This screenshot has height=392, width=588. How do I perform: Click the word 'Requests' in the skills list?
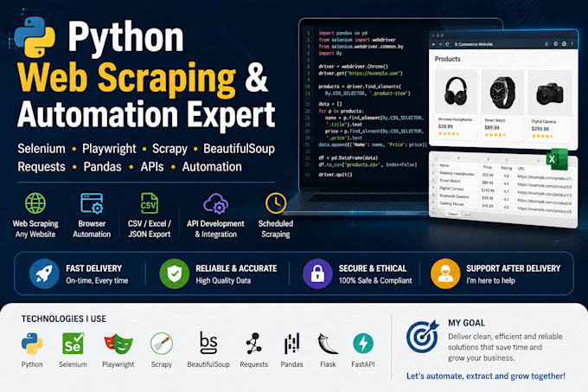coord(42,167)
